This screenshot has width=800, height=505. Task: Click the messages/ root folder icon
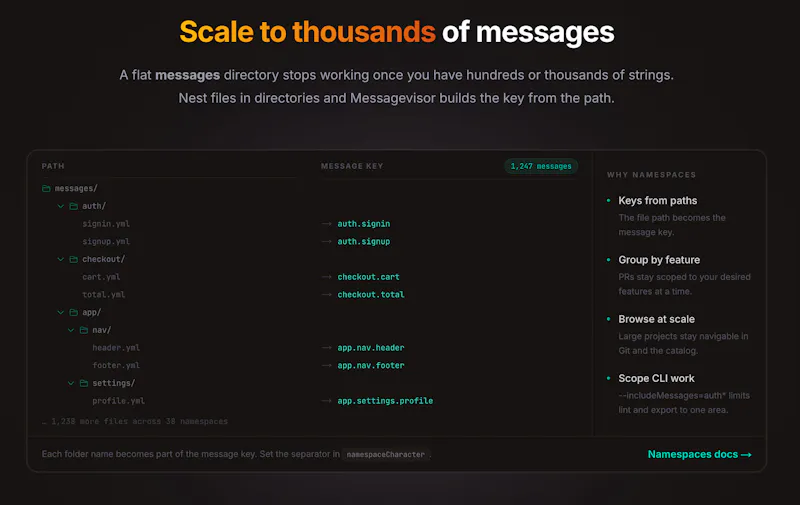(x=46, y=188)
